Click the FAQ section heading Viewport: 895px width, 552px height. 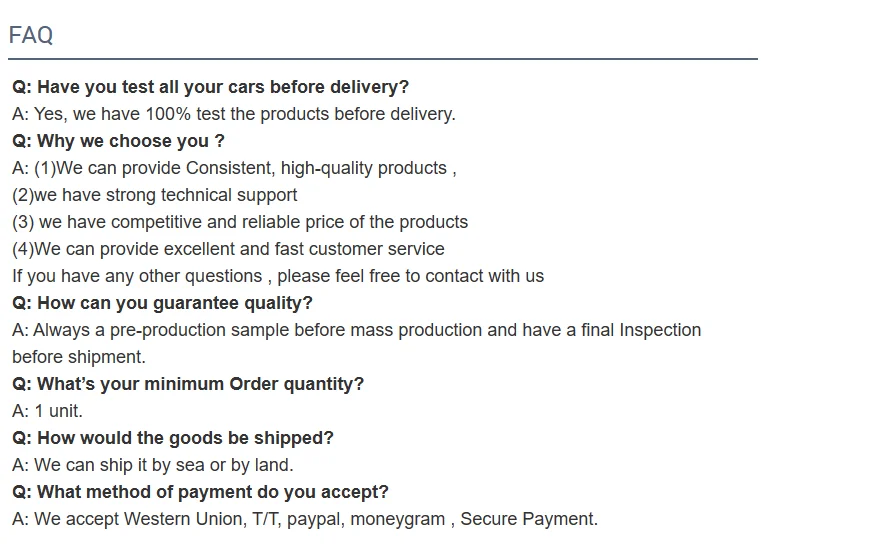[31, 35]
